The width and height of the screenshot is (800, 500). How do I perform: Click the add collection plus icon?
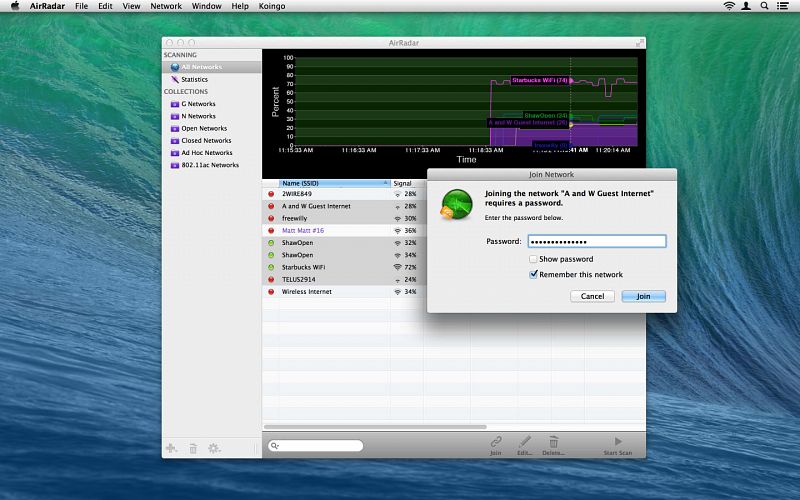tap(172, 449)
